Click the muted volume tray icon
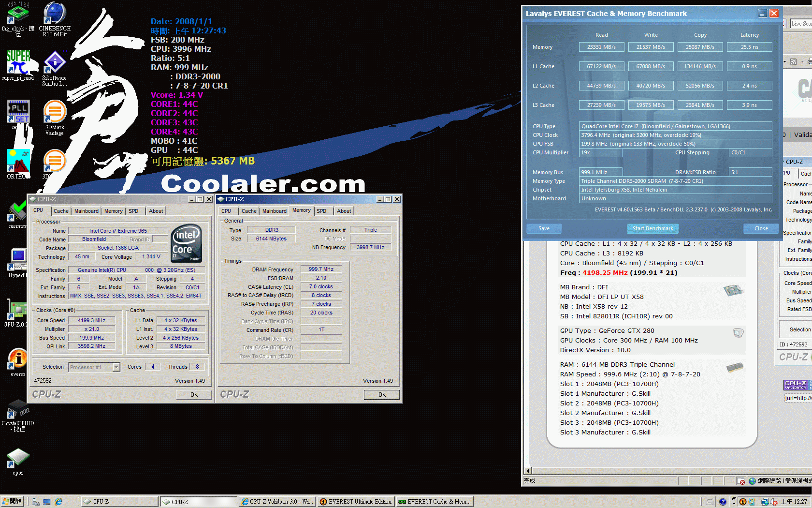The height and width of the screenshot is (508, 812). click(774, 502)
